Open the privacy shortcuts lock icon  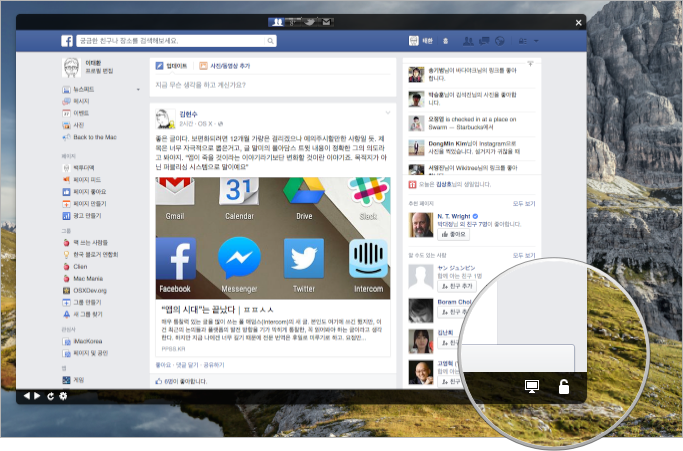(523, 41)
